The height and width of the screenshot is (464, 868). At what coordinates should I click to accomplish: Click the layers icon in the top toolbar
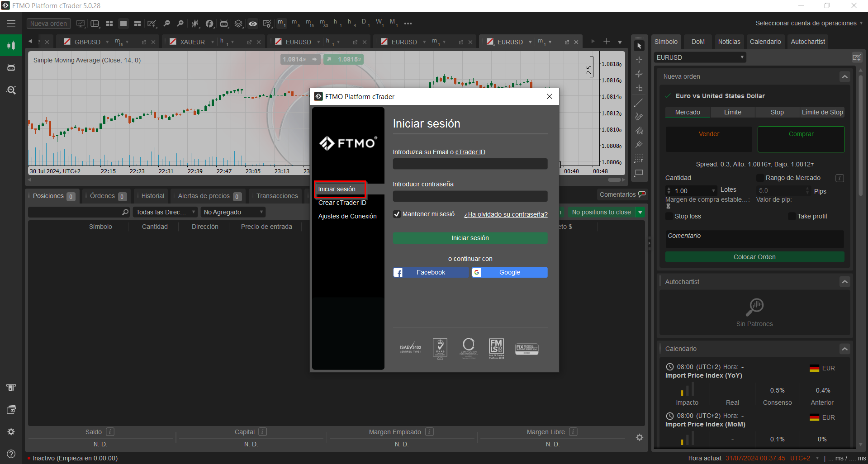tap(238, 24)
